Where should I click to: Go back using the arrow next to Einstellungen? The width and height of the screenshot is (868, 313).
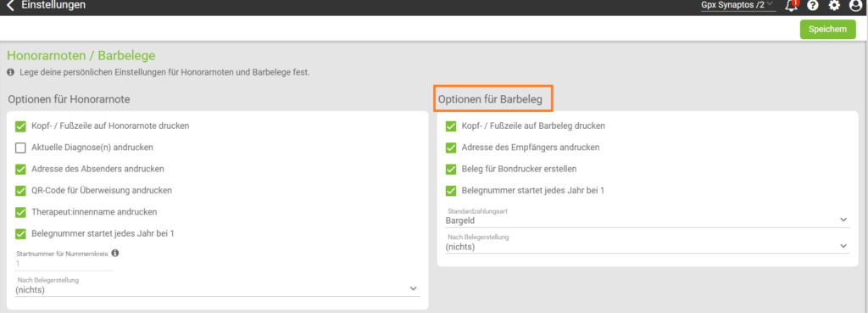tap(10, 6)
